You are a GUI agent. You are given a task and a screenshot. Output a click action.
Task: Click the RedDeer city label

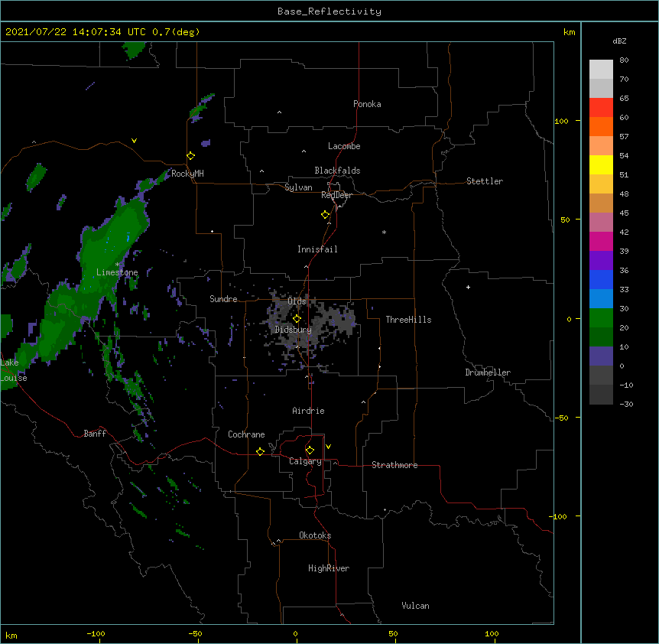[x=336, y=195]
